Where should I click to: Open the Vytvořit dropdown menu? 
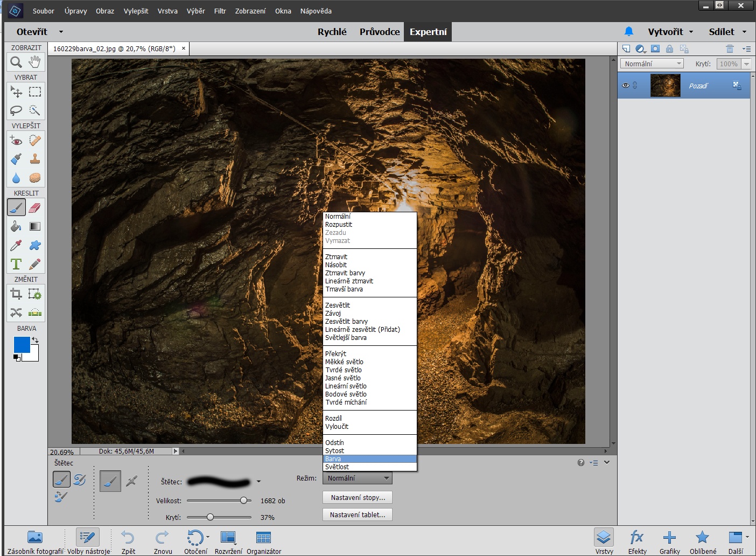pyautogui.click(x=670, y=32)
